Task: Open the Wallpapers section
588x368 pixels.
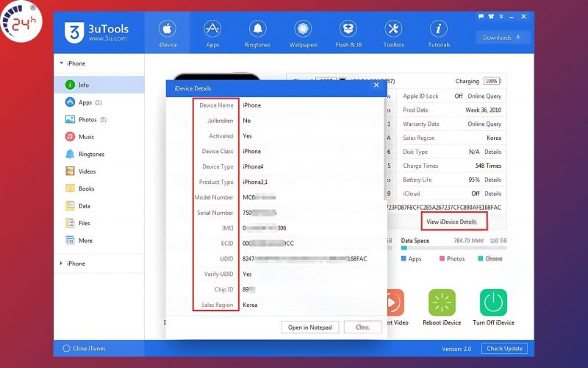Action: pos(303,33)
